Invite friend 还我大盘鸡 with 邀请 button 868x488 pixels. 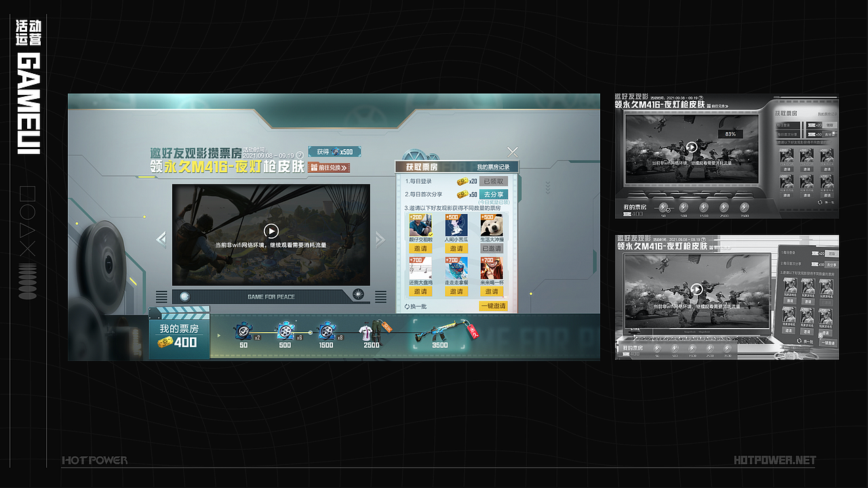coord(420,291)
